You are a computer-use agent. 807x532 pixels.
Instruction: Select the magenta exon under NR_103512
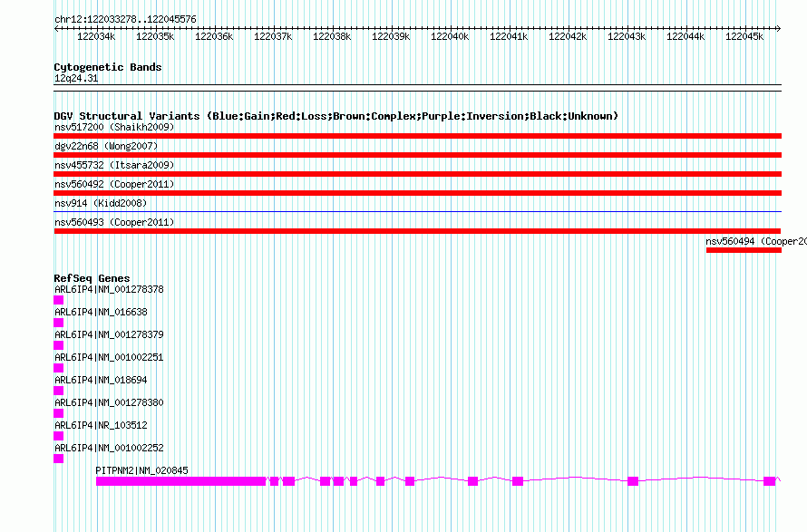coord(59,436)
